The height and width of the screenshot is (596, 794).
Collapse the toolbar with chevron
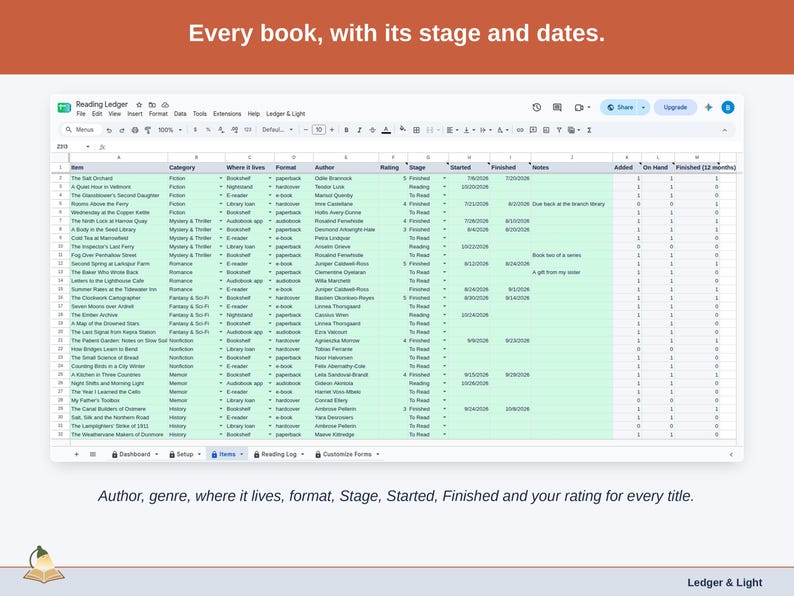(x=725, y=130)
